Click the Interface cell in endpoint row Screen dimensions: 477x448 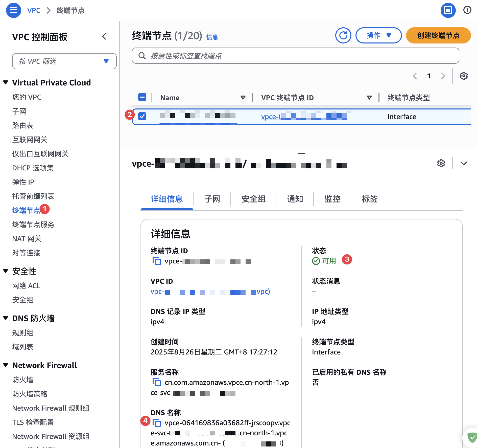402,117
